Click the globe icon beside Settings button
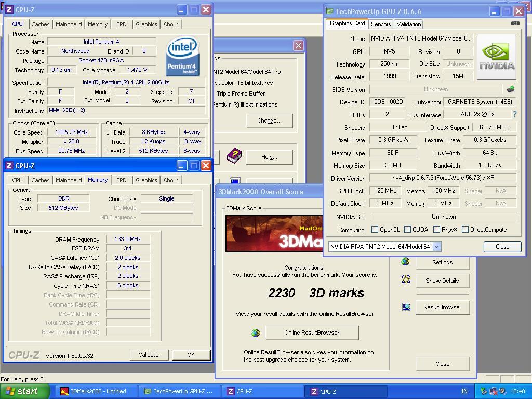The height and width of the screenshot is (399, 532). click(x=405, y=262)
